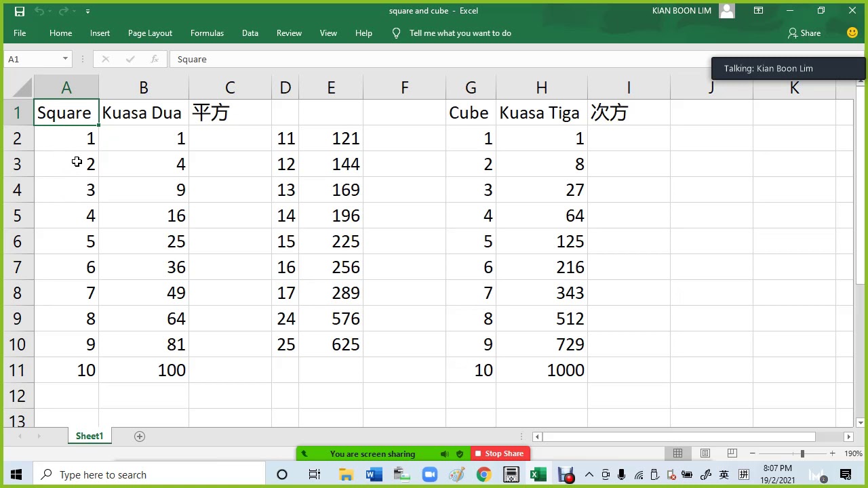This screenshot has height=488, width=868.
Task: Add a new sheet with the plus button
Action: 140,436
